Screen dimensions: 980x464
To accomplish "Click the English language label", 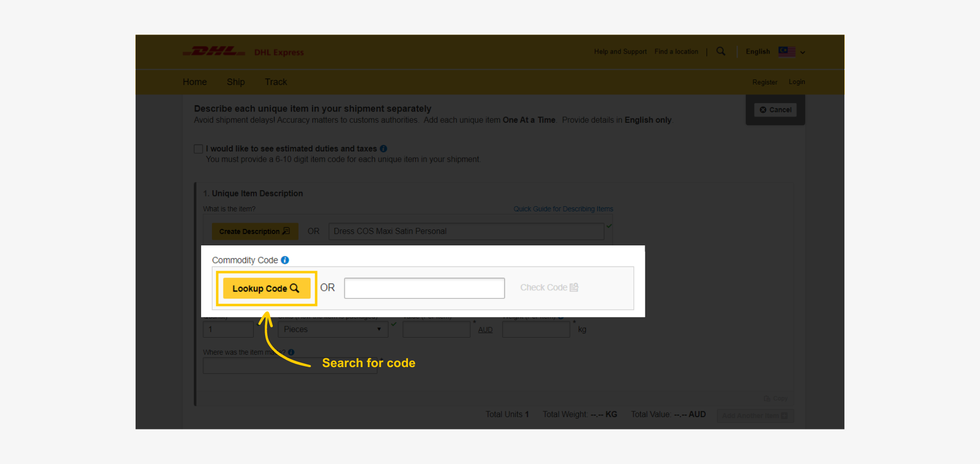I will tap(758, 52).
